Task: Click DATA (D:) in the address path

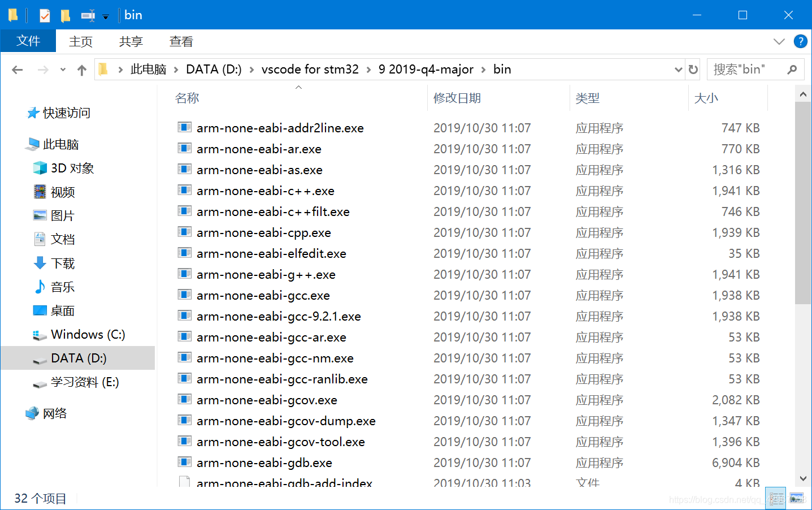Action: 214,69
